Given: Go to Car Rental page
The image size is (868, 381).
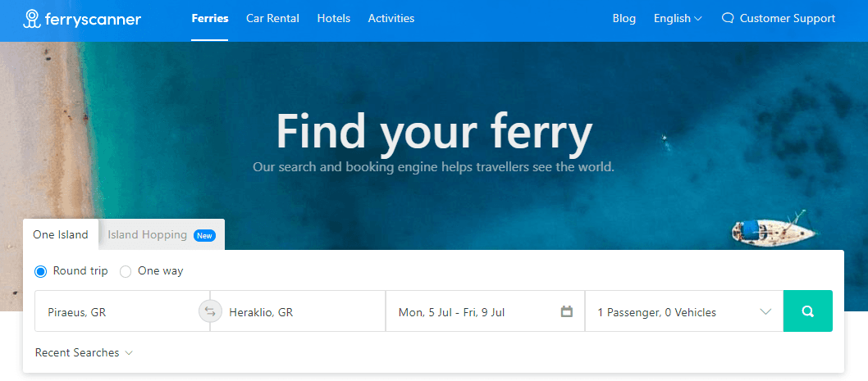Looking at the screenshot, I should (x=272, y=18).
